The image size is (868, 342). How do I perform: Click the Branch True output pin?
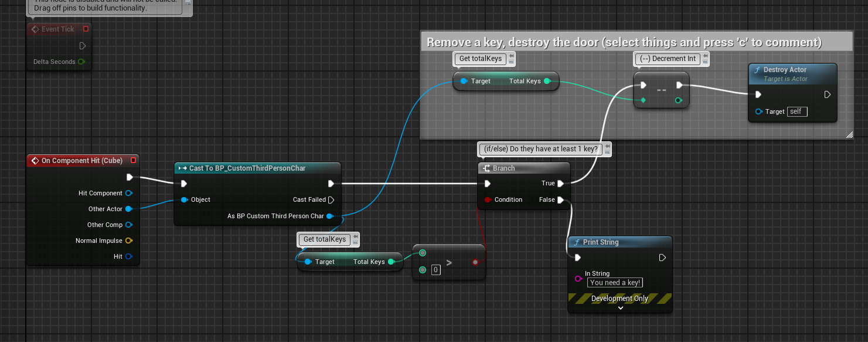click(560, 184)
